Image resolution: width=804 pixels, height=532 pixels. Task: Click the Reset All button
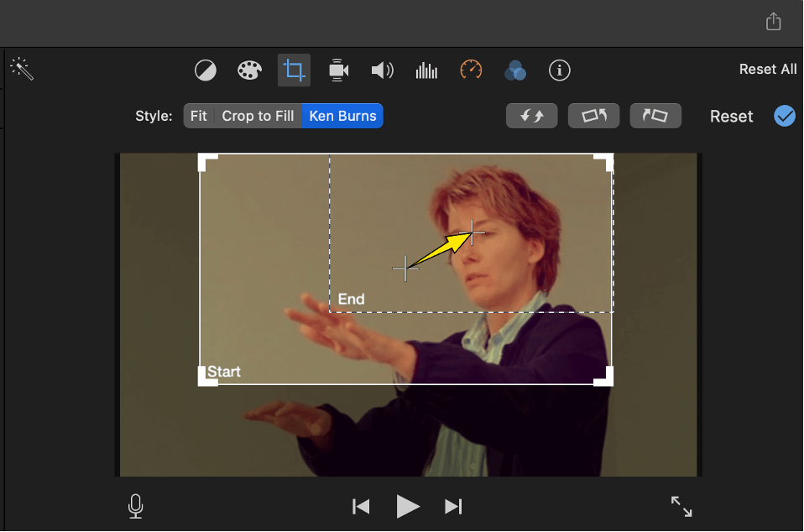coord(767,70)
